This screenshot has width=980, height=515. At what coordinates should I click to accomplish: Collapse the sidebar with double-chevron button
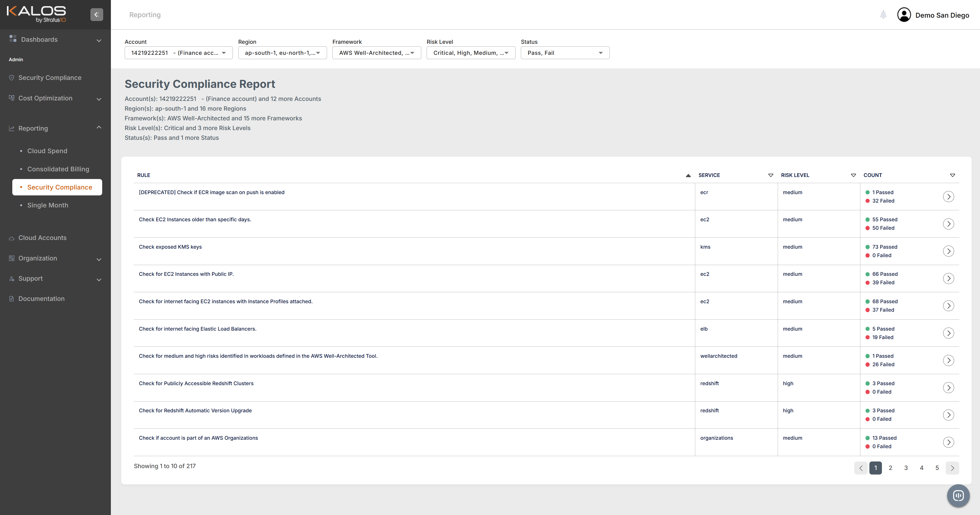(97, 14)
